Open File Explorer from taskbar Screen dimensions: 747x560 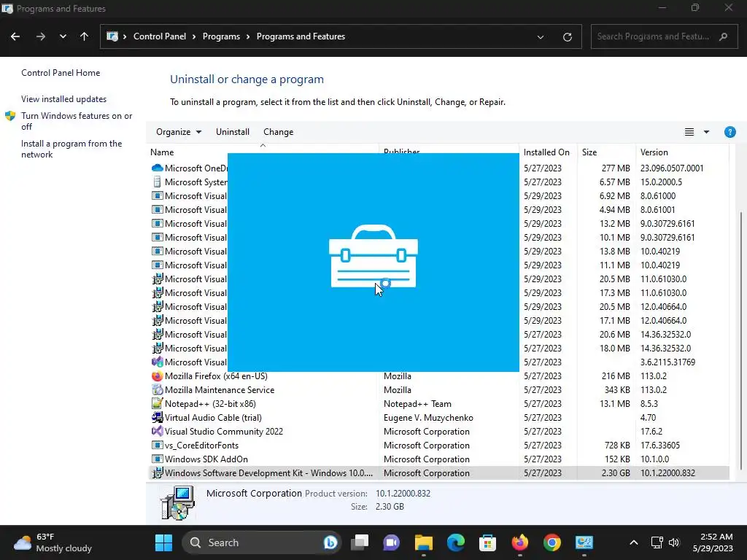click(424, 542)
